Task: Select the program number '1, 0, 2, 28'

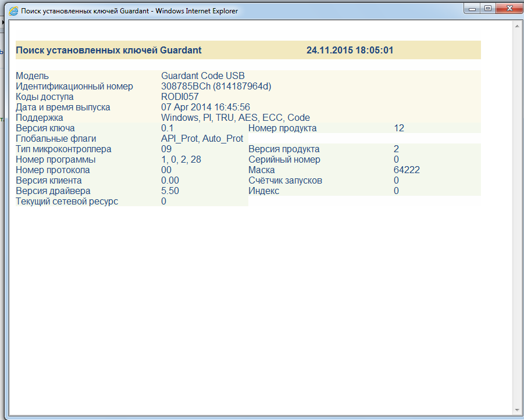Action: pos(181,160)
